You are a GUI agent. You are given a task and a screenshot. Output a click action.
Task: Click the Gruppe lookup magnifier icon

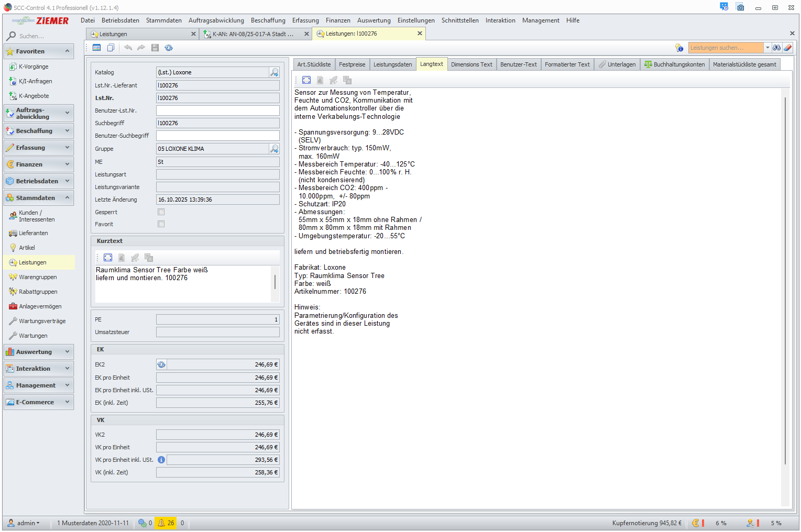(x=274, y=149)
